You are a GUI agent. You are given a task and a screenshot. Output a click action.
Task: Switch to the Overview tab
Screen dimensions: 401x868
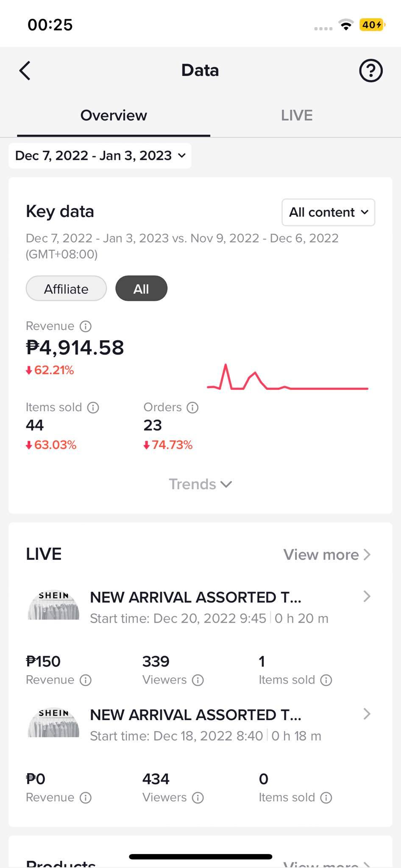click(114, 115)
